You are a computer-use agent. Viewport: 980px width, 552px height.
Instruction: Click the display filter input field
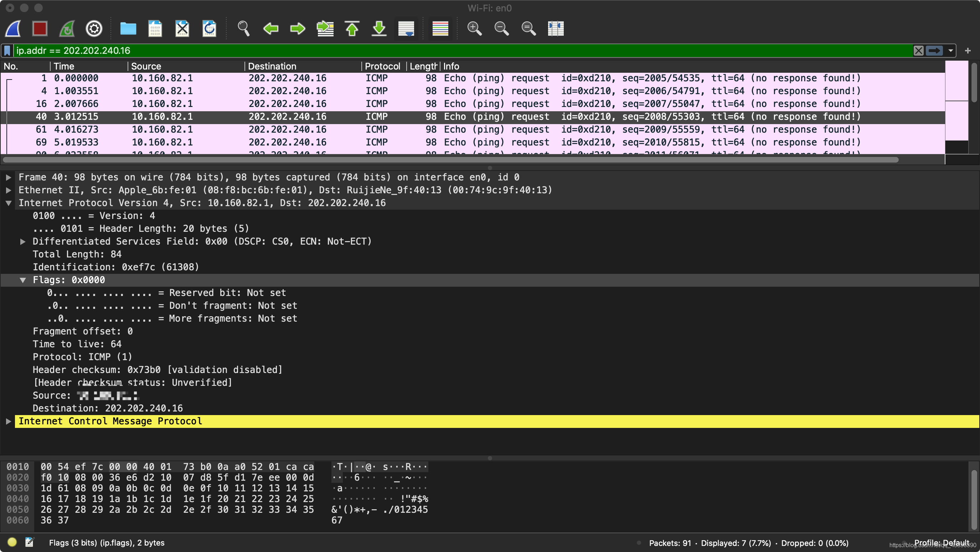click(x=462, y=51)
